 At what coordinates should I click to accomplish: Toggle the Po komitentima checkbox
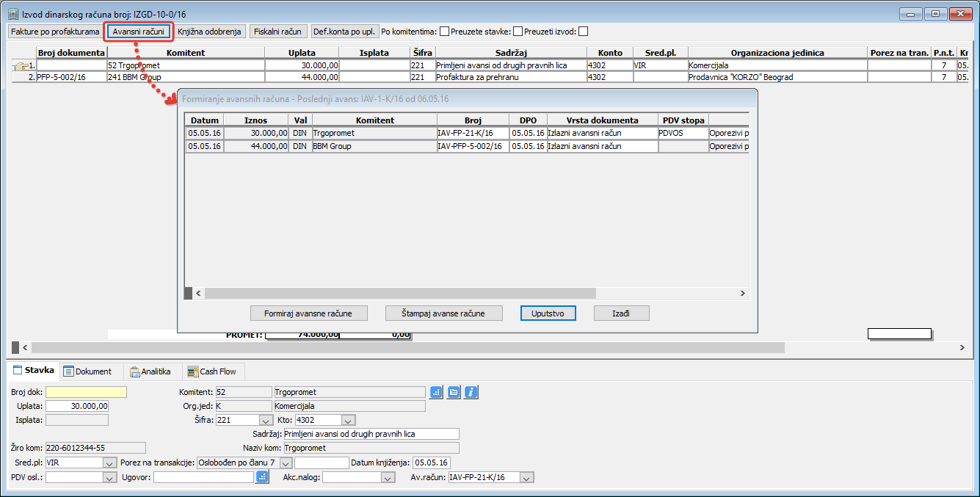[444, 32]
